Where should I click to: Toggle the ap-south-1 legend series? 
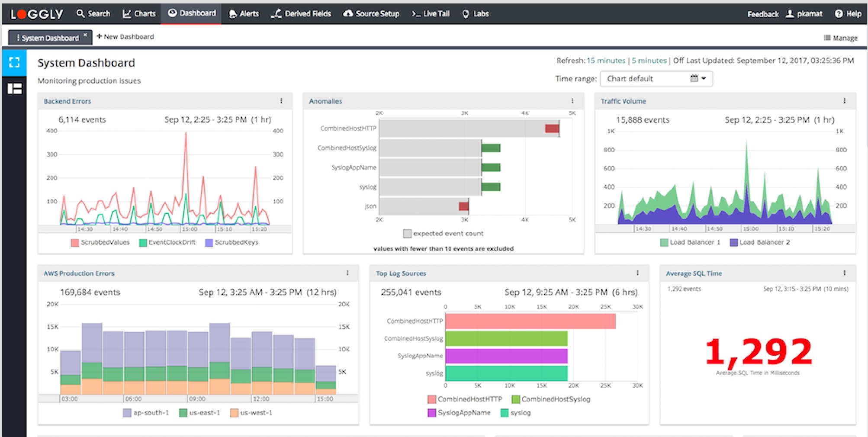pyautogui.click(x=146, y=413)
